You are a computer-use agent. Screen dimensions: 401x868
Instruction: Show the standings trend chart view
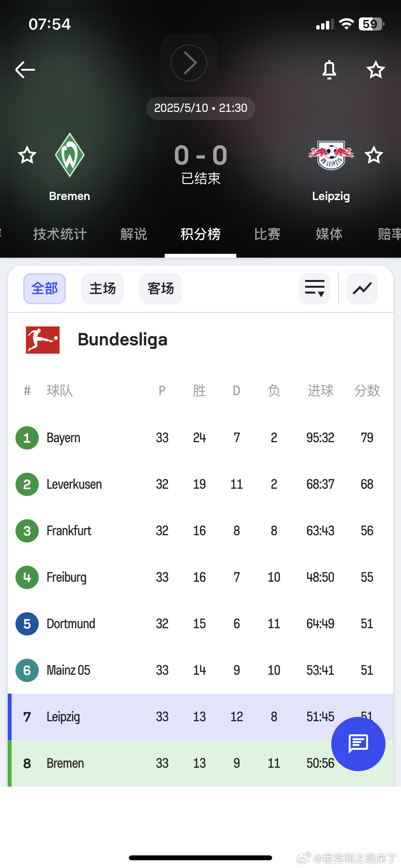point(362,289)
